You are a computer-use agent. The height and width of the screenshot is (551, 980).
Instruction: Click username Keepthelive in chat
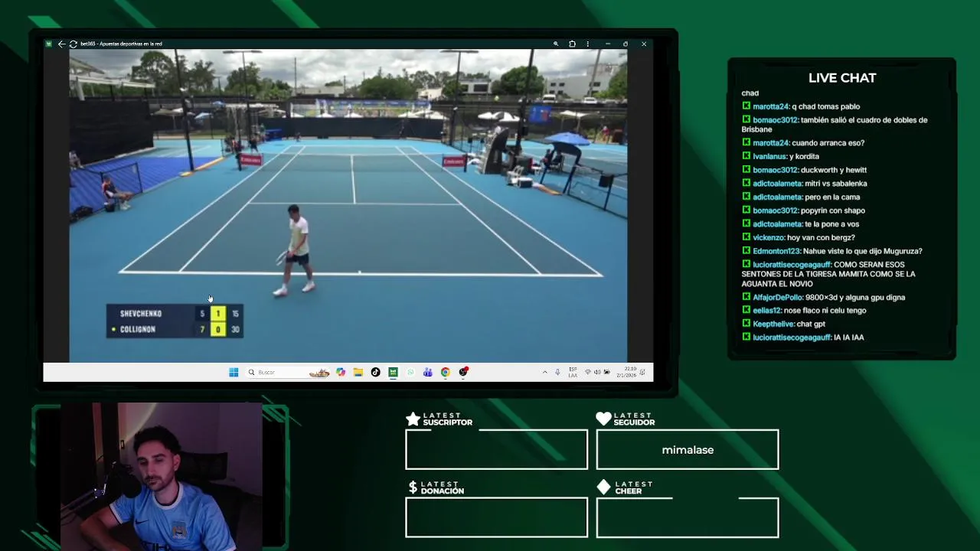point(773,324)
